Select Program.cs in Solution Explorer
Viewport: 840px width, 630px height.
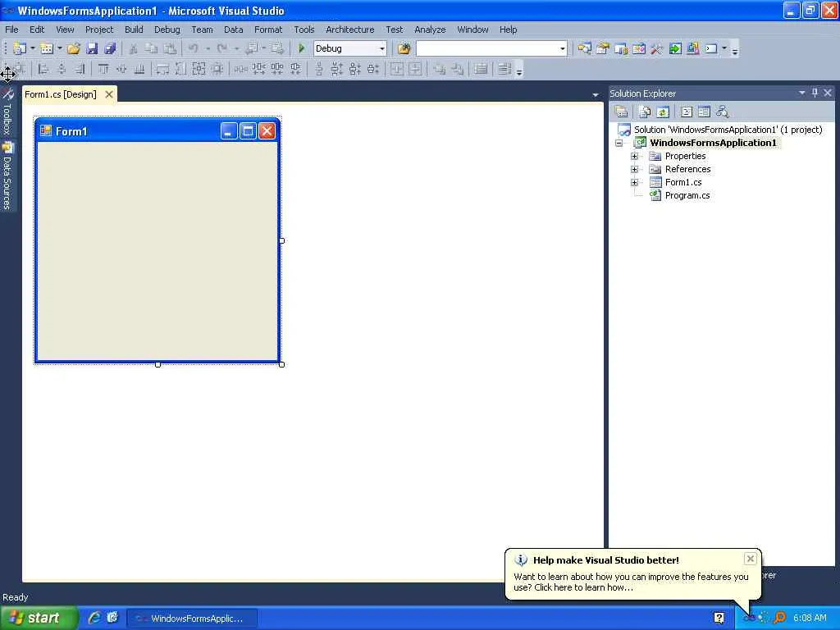pyautogui.click(x=687, y=195)
